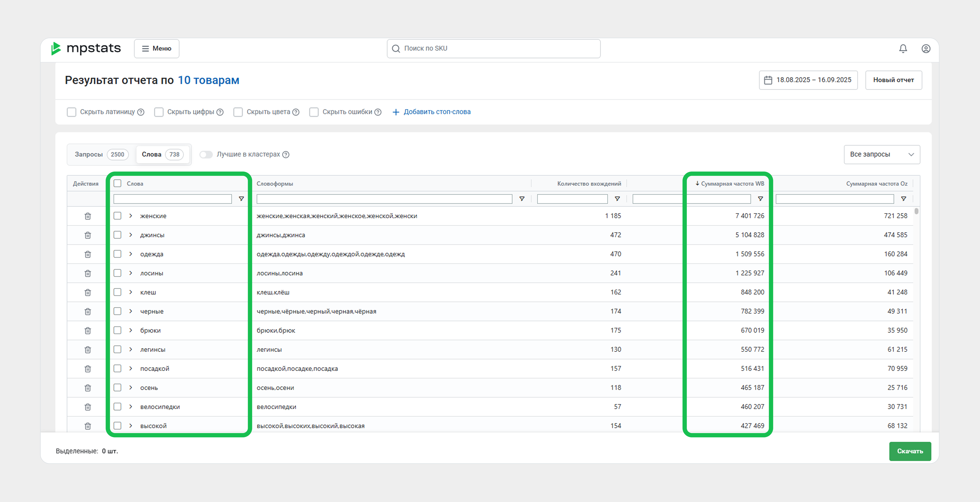
Task: Enable Скрыть ошибки checkbox
Action: pyautogui.click(x=314, y=112)
